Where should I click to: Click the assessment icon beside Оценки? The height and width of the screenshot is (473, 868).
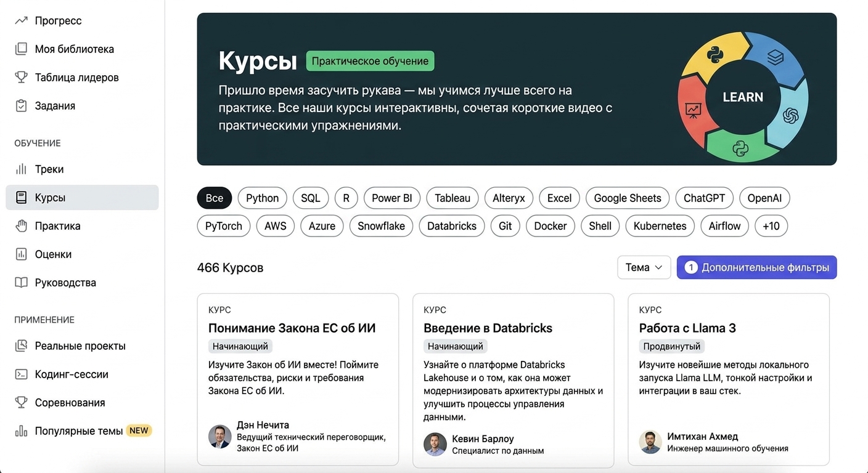click(21, 254)
